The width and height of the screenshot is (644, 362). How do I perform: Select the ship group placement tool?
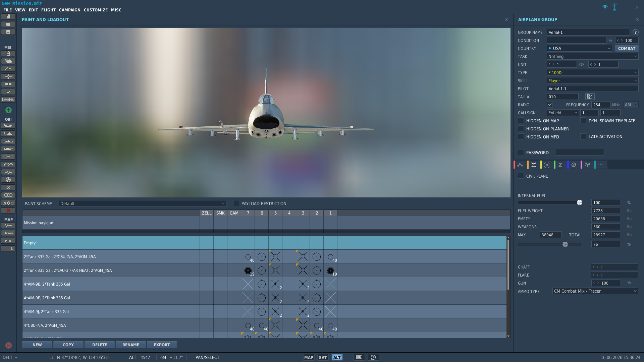(x=8, y=141)
